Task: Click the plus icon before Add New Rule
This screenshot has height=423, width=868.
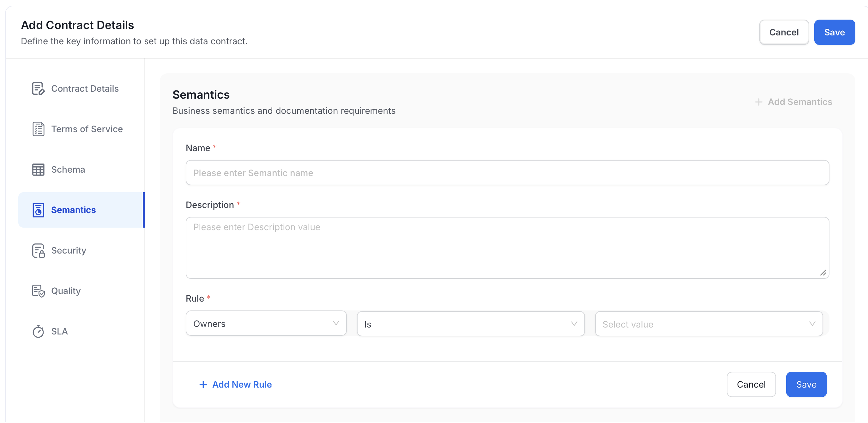Action: click(203, 384)
